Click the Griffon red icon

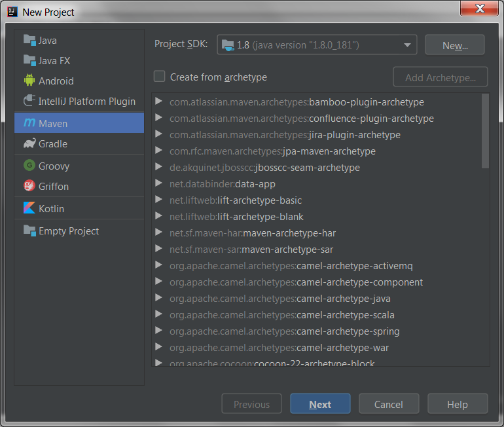[29, 186]
